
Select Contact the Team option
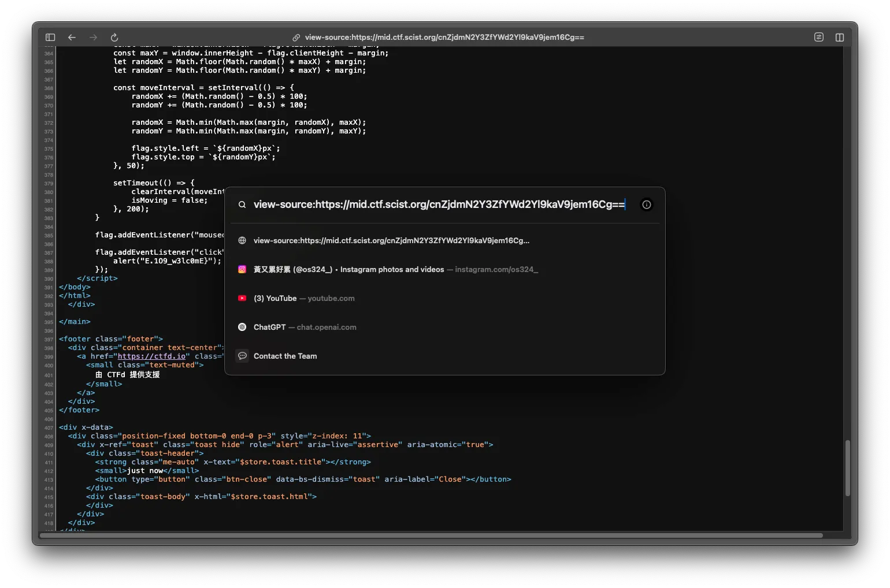pos(285,356)
